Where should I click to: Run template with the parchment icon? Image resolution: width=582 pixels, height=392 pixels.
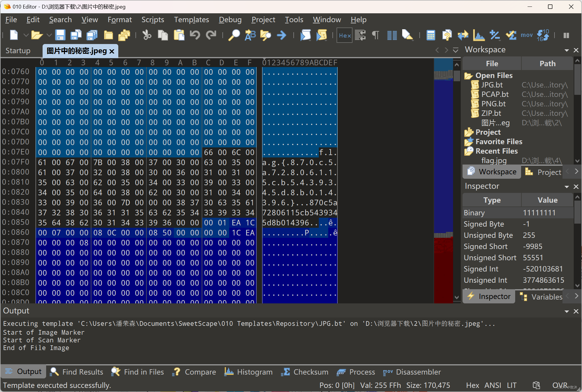pos(321,35)
